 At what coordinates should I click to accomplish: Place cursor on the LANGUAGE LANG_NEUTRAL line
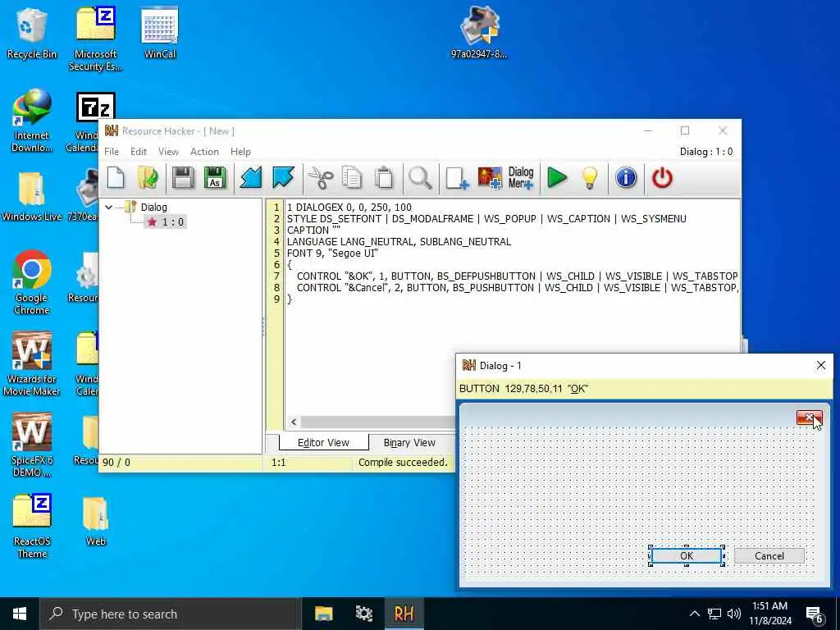click(399, 242)
